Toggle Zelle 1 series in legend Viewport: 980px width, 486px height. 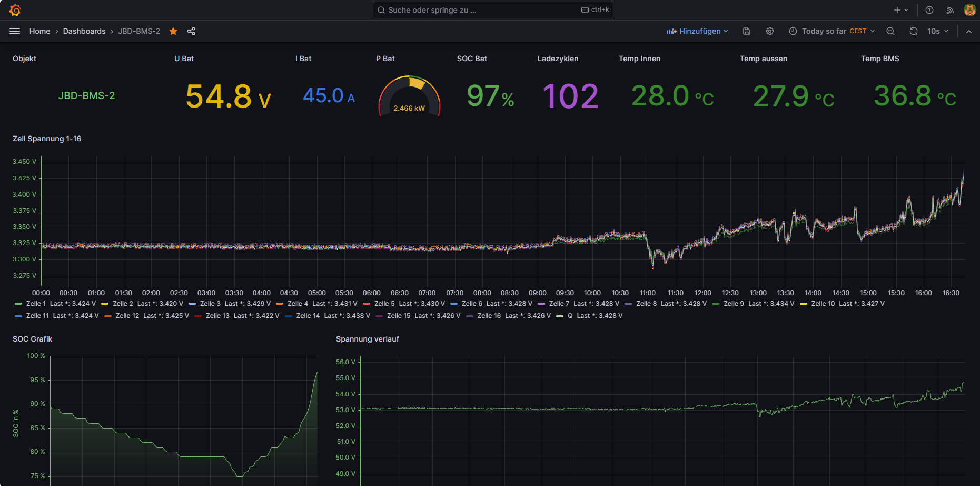tap(36, 304)
